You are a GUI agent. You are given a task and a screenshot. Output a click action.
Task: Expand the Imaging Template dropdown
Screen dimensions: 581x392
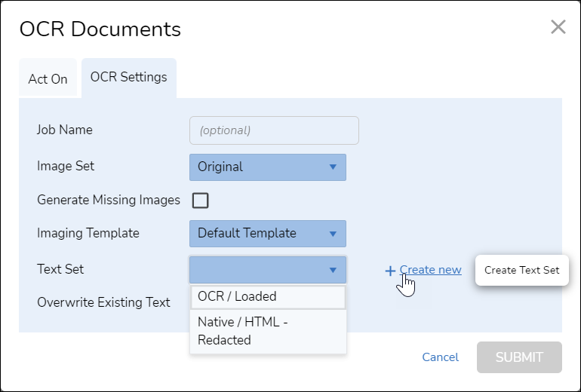click(x=268, y=233)
